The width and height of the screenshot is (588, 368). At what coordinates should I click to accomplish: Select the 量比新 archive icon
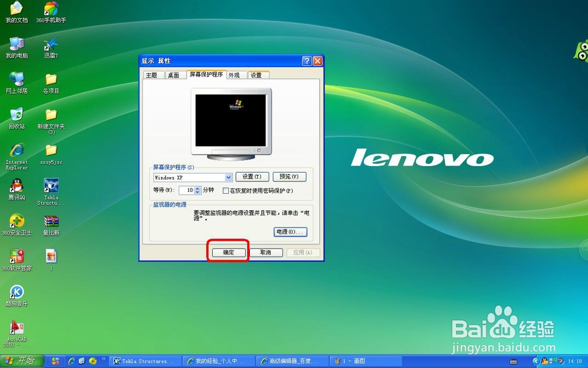(x=51, y=224)
